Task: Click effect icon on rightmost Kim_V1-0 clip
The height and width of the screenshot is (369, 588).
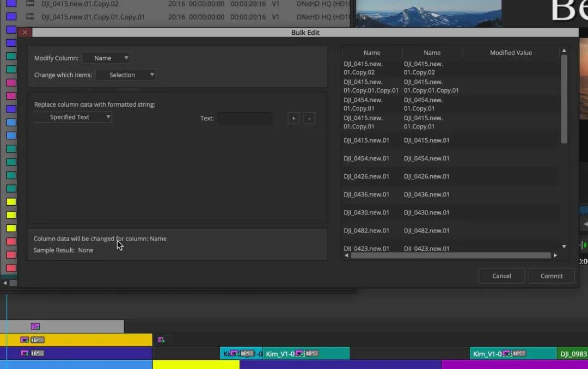Action: tap(507, 353)
